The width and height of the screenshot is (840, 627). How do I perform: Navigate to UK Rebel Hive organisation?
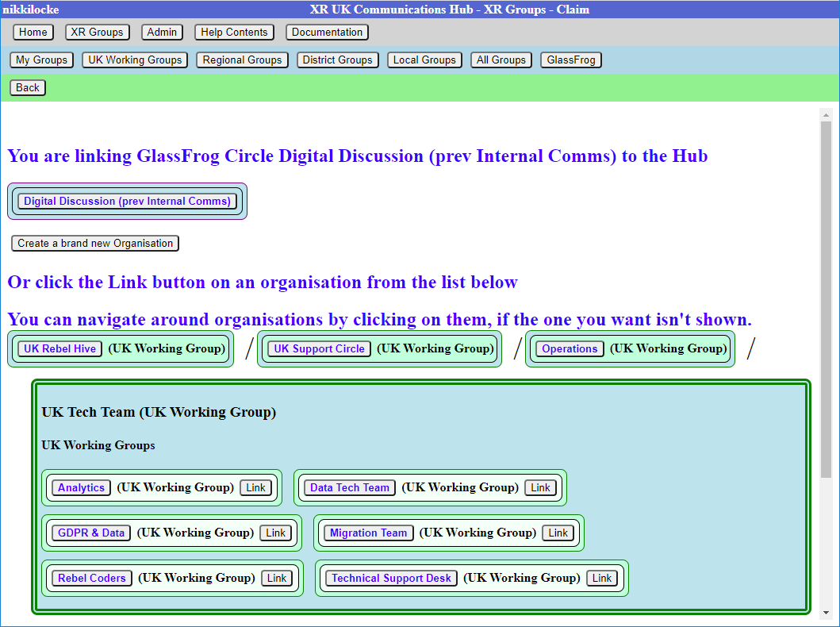coord(59,349)
